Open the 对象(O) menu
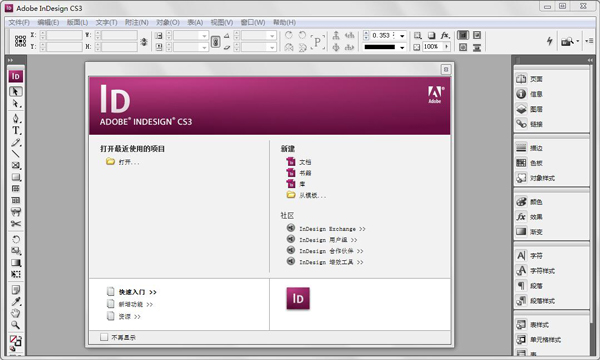600x360 pixels. coord(168,23)
